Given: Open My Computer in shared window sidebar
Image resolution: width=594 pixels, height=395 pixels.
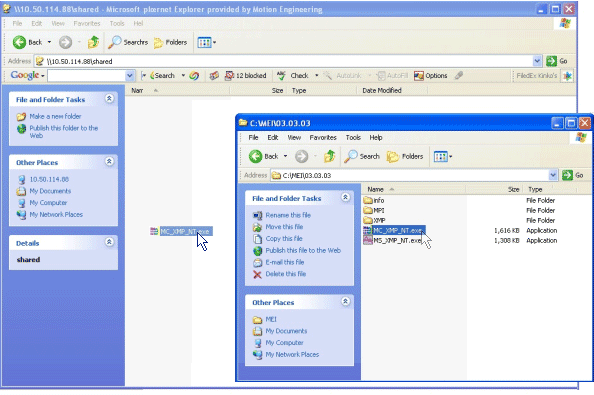Looking at the screenshot, I should [x=48, y=203].
